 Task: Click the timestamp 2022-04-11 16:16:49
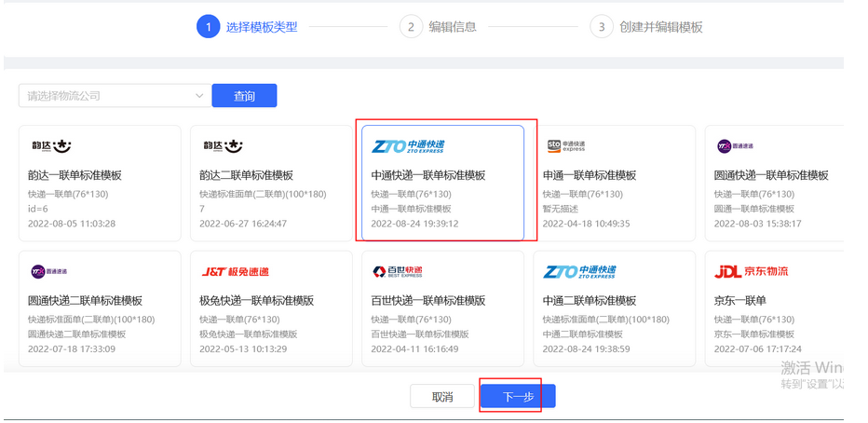point(414,348)
